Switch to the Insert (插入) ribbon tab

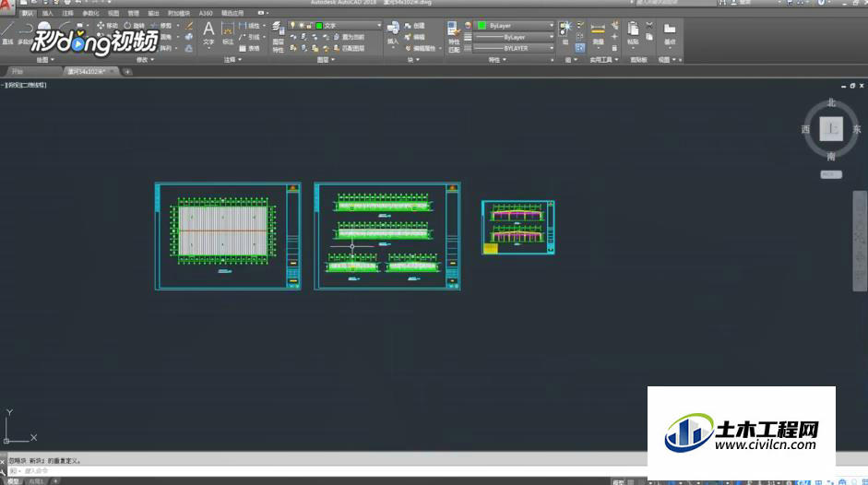click(x=48, y=13)
